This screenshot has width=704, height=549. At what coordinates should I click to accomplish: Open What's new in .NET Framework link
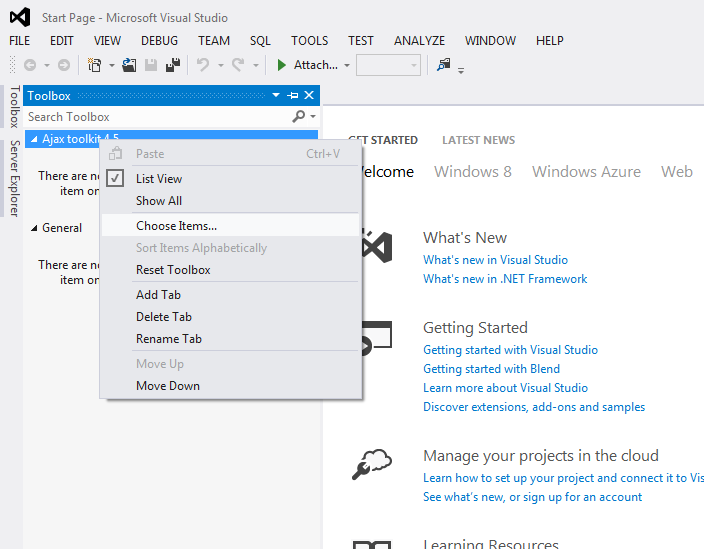(505, 279)
